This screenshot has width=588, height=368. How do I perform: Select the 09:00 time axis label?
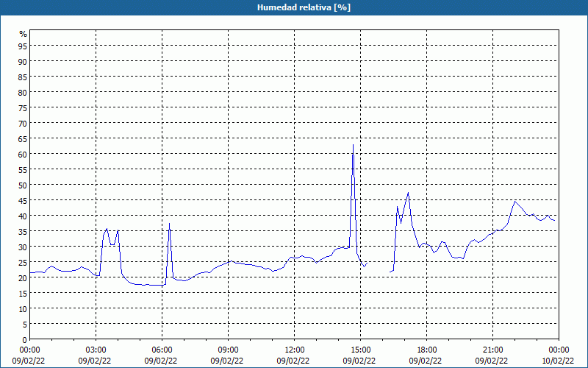coord(228,350)
